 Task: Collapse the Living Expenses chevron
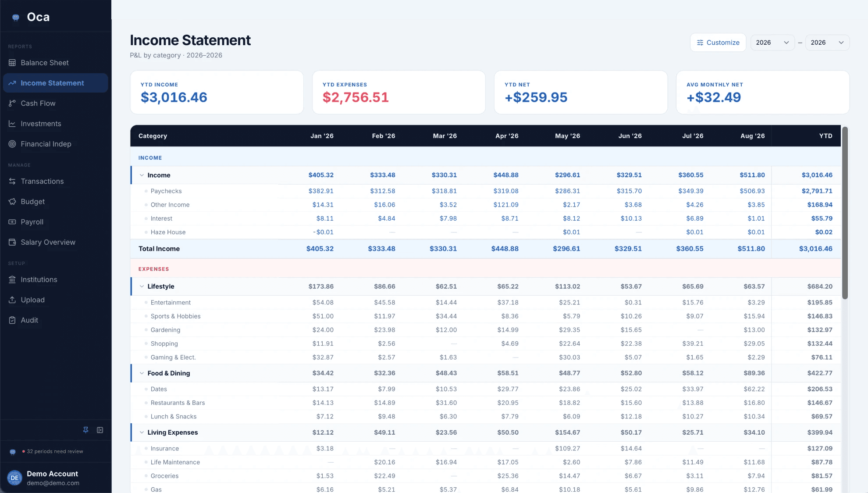point(142,432)
